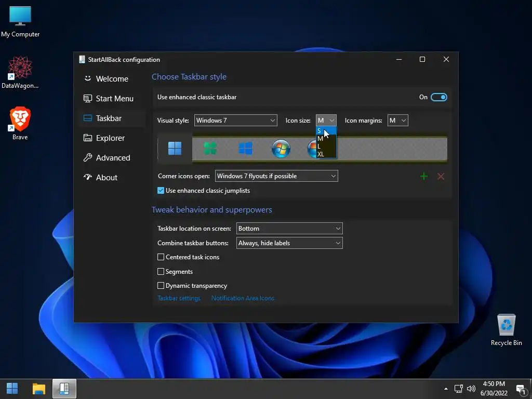The width and height of the screenshot is (532, 399).
Task: Open the Visual style dropdown
Action: pyautogui.click(x=235, y=121)
